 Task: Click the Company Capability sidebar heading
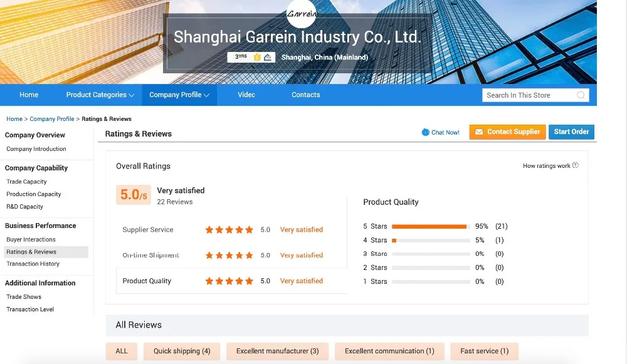click(x=36, y=168)
